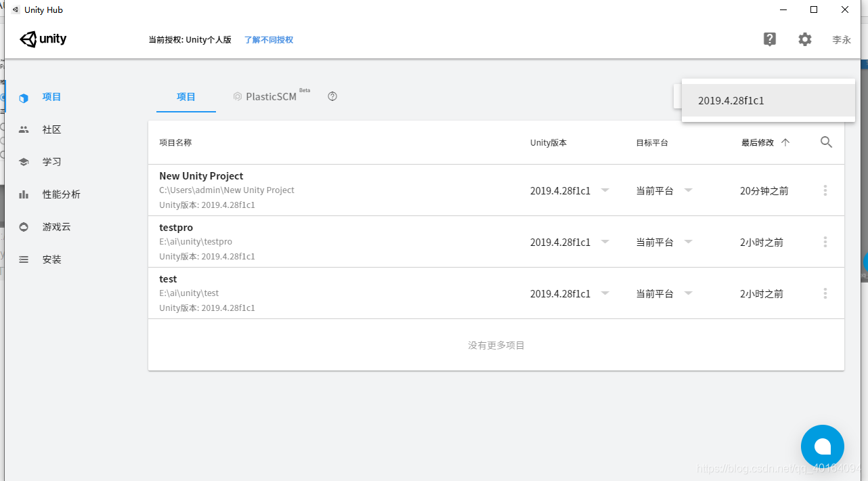Click the graduation cap icon beside 学习
Viewport: 868px width, 481px height.
[24, 162]
